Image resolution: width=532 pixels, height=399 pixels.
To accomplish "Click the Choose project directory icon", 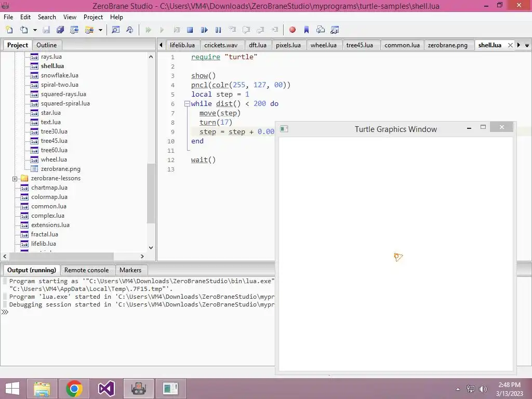I will coord(89,30).
